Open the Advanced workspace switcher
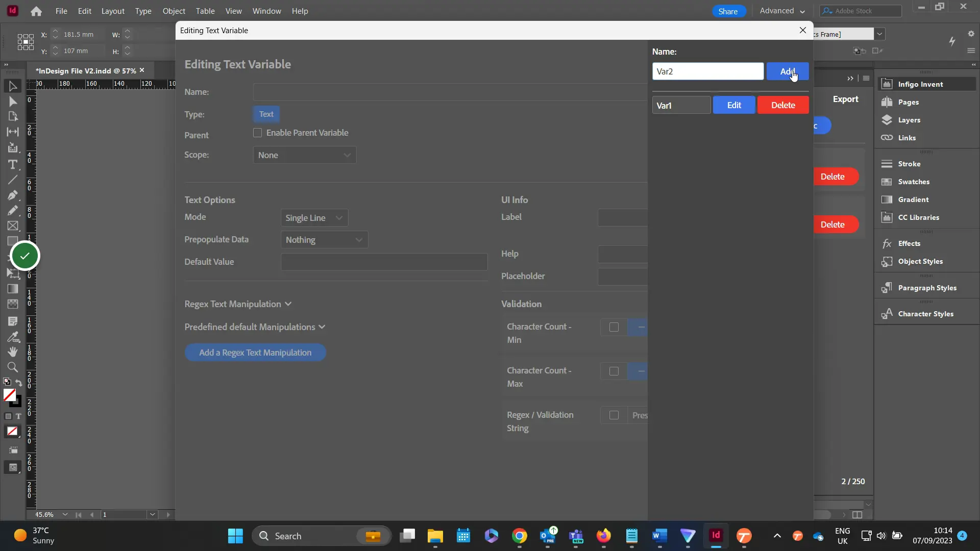 point(782,11)
